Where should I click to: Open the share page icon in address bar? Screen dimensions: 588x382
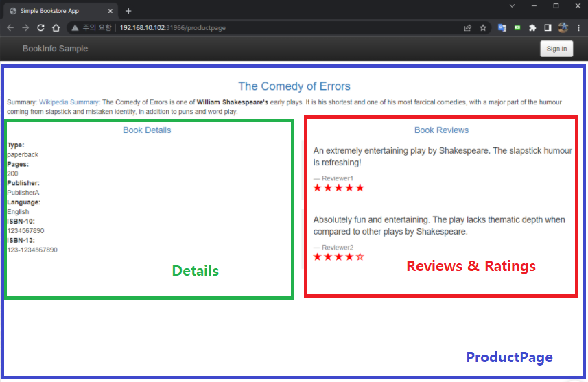[x=467, y=28]
